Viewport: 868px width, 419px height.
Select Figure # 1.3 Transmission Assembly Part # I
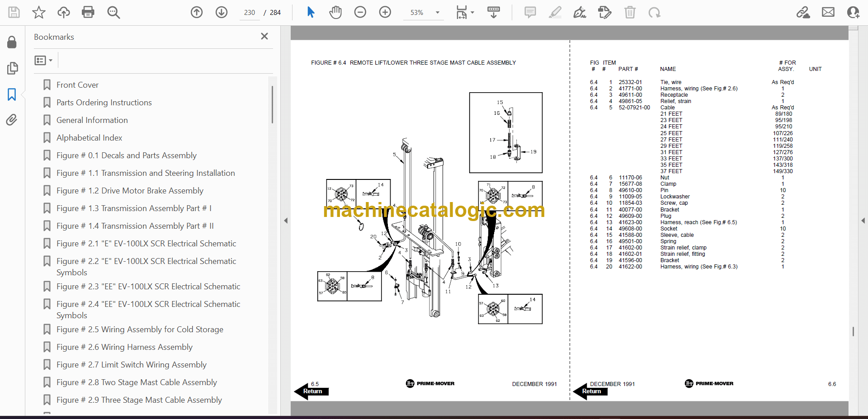(134, 208)
